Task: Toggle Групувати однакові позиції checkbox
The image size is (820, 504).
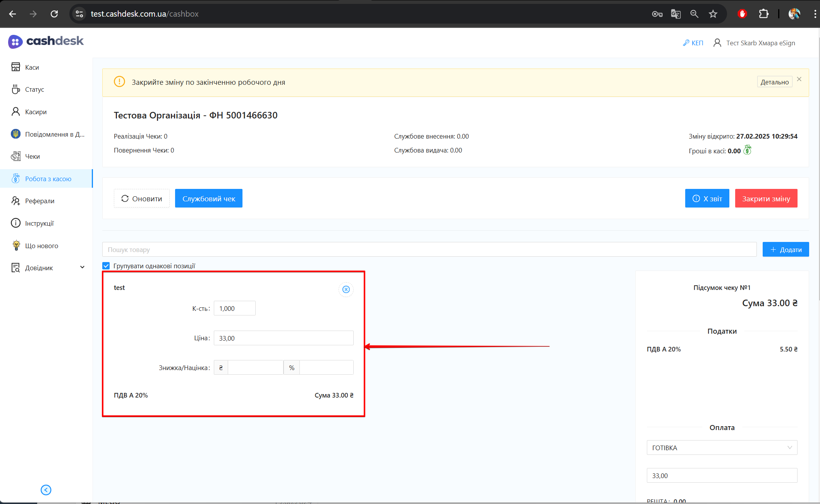Action: [106, 266]
